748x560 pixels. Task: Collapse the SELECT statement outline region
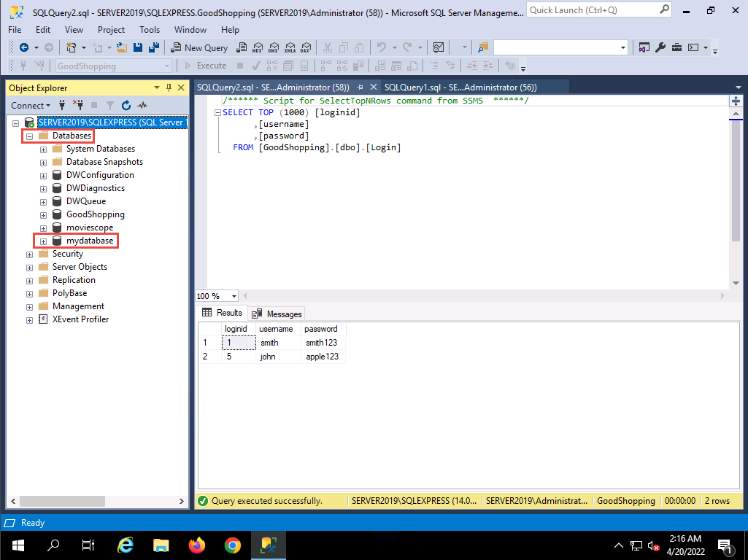click(x=217, y=113)
